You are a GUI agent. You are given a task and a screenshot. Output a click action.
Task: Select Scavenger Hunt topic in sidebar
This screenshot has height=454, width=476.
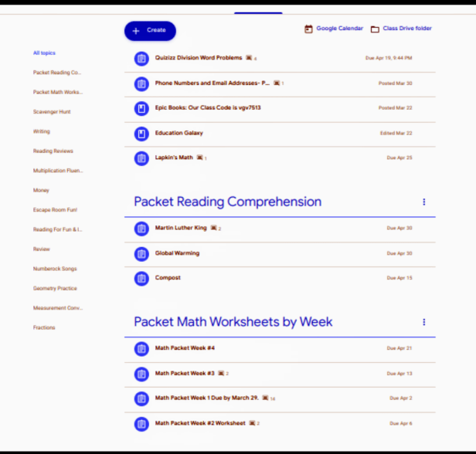coord(52,112)
